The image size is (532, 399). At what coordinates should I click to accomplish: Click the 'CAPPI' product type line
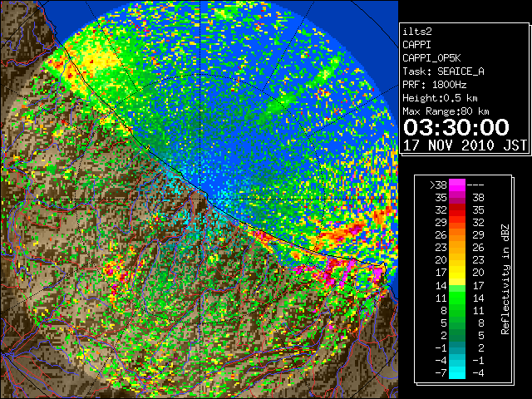[x=416, y=45]
